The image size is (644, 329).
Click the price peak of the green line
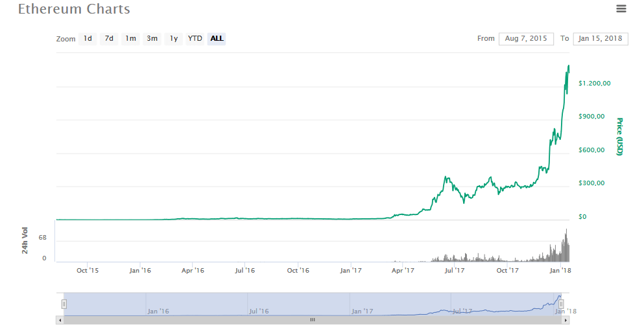click(x=568, y=65)
